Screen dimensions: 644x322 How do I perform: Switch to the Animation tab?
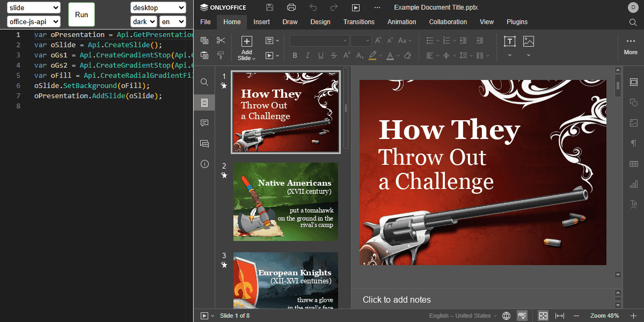[x=402, y=22]
